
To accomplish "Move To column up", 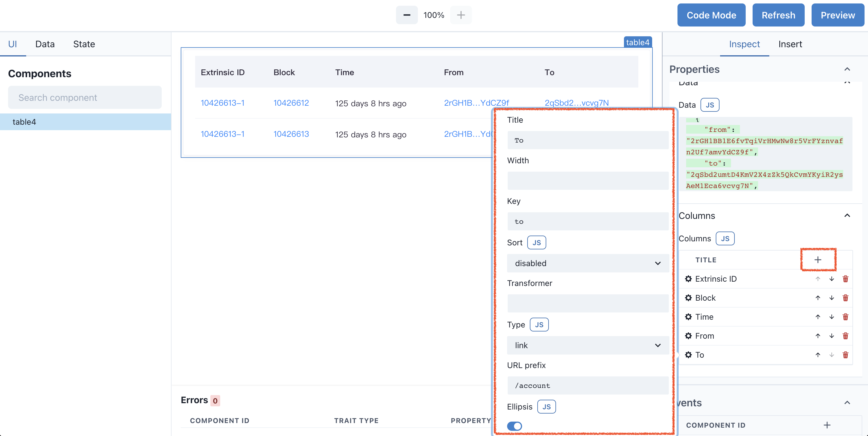I will [x=818, y=355].
